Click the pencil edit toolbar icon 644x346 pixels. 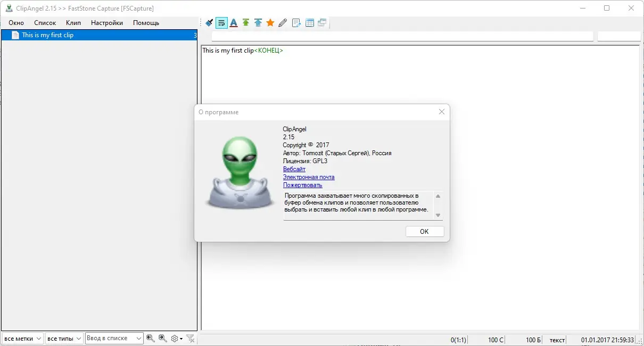pos(283,23)
